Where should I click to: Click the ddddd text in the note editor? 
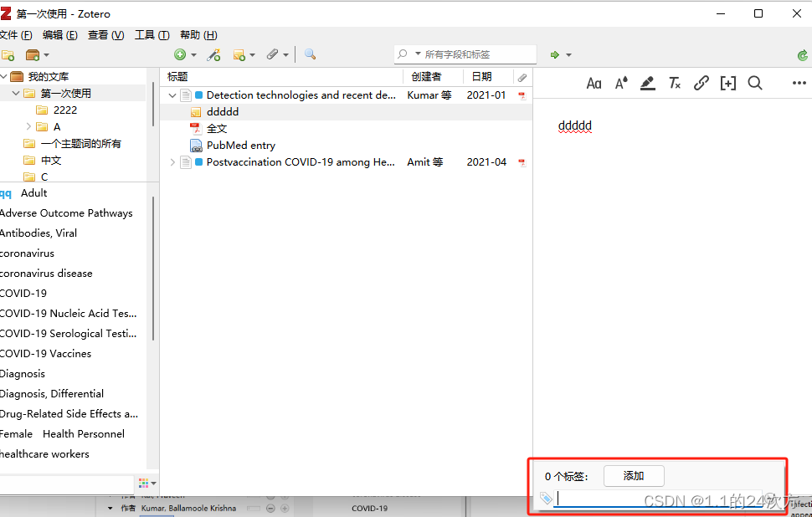(x=575, y=125)
